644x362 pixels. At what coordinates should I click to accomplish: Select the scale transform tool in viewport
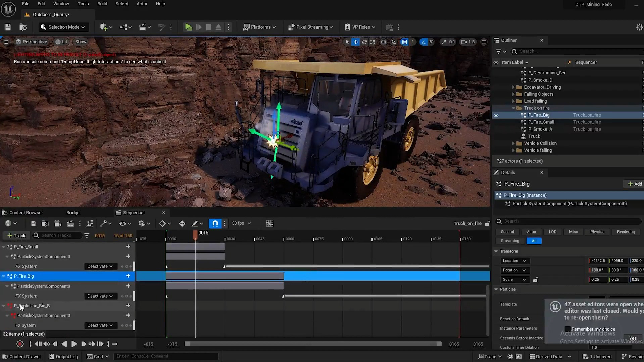pos(373,42)
